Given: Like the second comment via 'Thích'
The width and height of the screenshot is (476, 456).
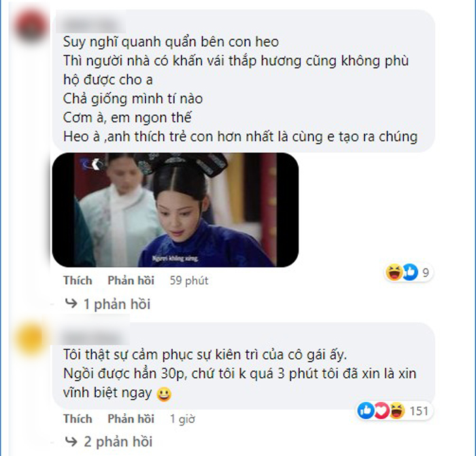Looking at the screenshot, I should pyautogui.click(x=78, y=419).
